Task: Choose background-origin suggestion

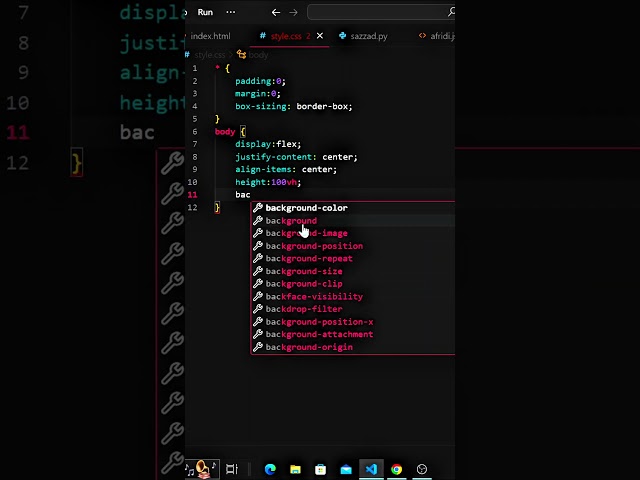Action: (353, 347)
